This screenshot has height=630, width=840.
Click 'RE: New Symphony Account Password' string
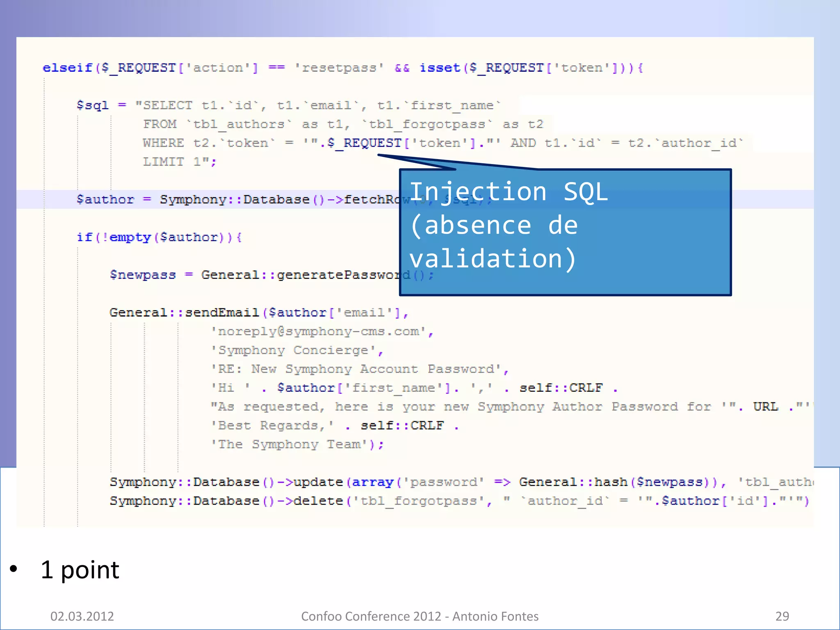click(360, 369)
